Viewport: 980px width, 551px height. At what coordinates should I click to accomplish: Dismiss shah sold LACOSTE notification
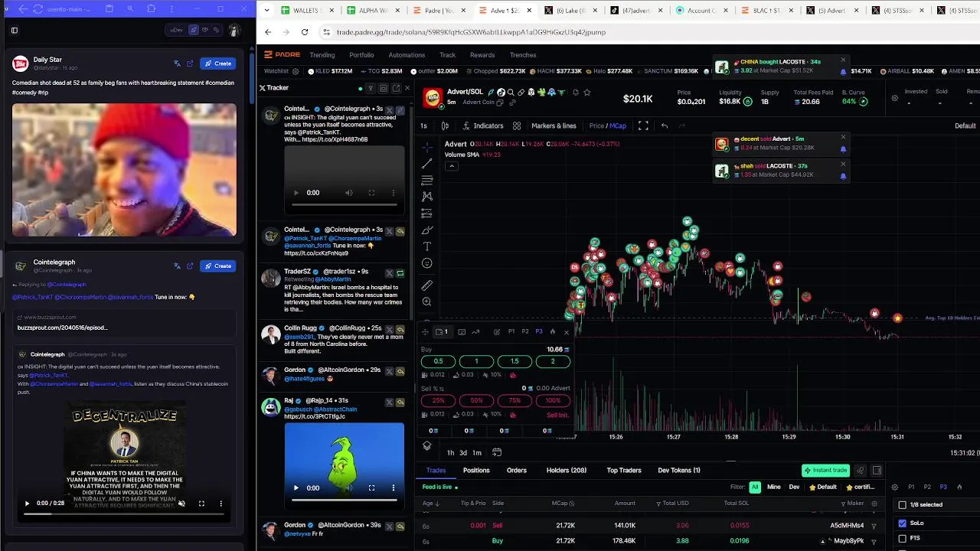[843, 164]
